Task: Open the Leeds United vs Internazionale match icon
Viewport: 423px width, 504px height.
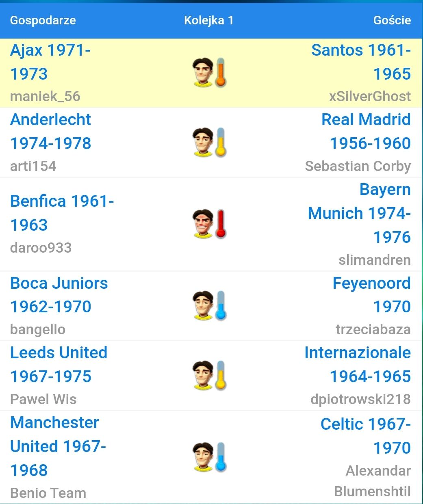Action: pyautogui.click(x=209, y=375)
